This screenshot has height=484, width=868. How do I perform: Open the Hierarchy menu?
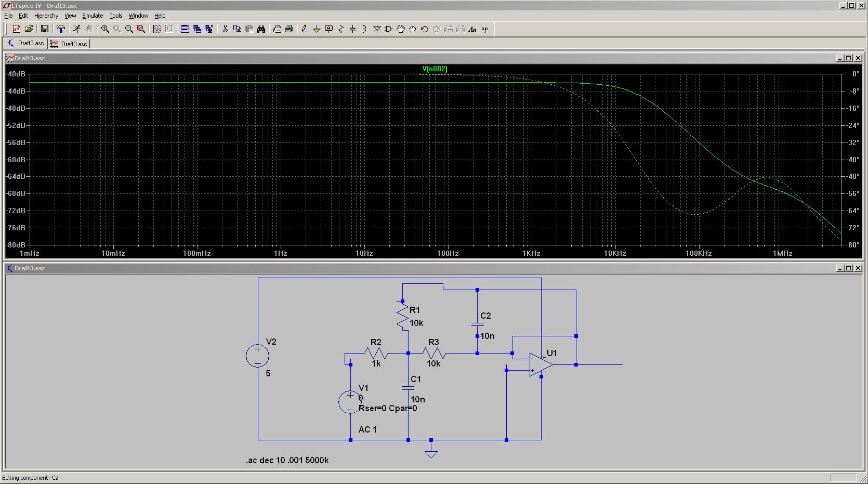click(x=46, y=16)
